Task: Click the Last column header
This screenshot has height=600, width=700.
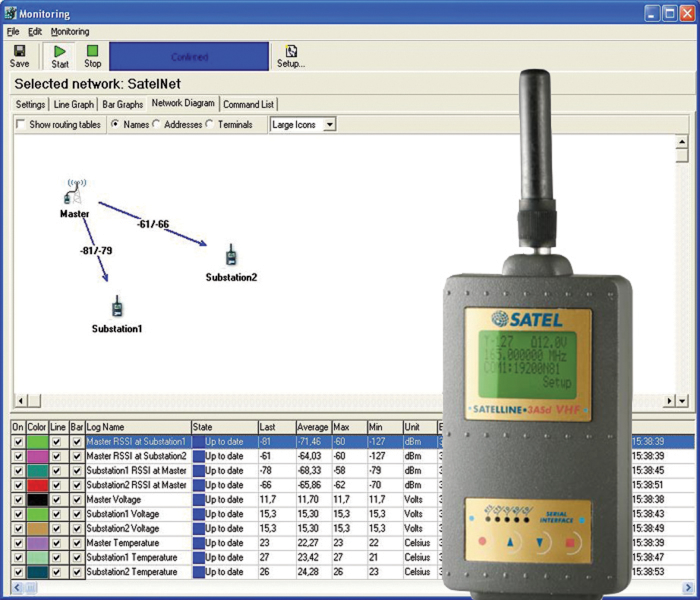Action: 276,427
